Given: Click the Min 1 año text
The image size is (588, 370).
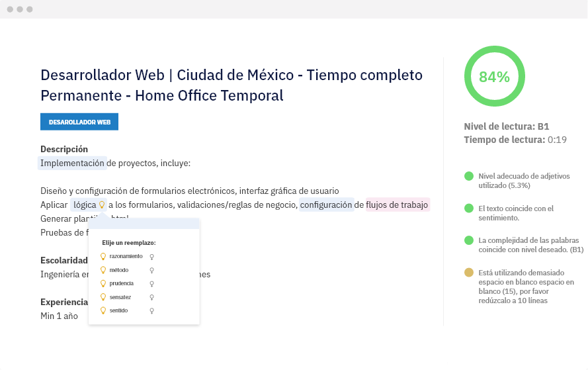Looking at the screenshot, I should click(x=60, y=316).
